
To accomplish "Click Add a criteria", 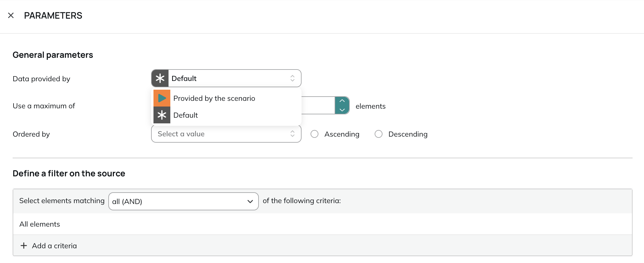I will [x=54, y=246].
